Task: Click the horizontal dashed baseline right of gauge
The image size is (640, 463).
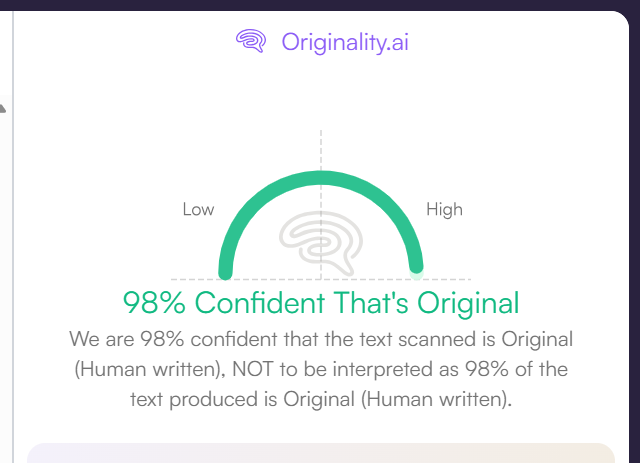Action: point(448,279)
